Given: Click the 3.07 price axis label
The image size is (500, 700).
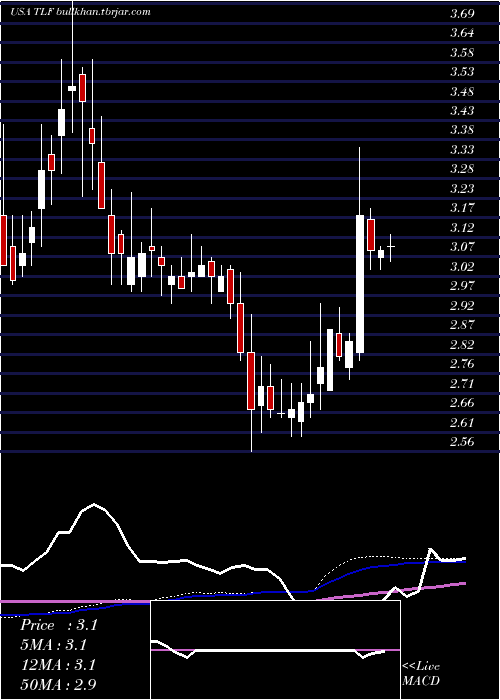Looking at the screenshot, I should (462, 247).
